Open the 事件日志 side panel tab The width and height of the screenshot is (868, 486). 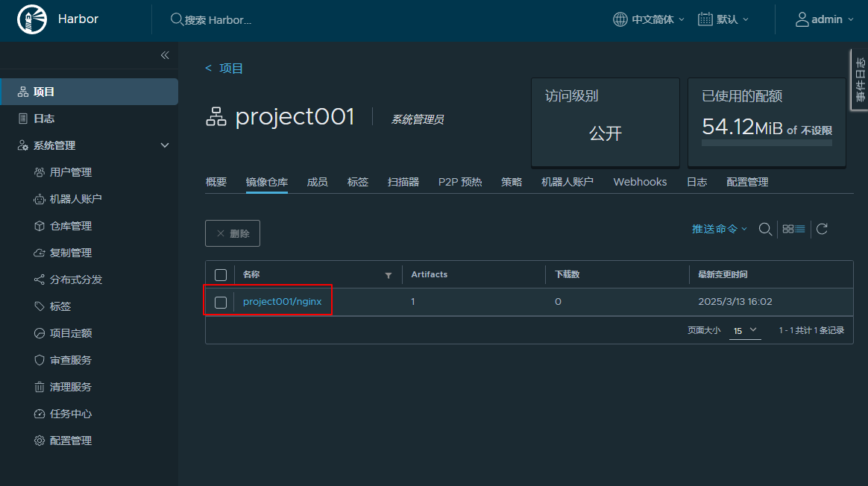(x=860, y=80)
